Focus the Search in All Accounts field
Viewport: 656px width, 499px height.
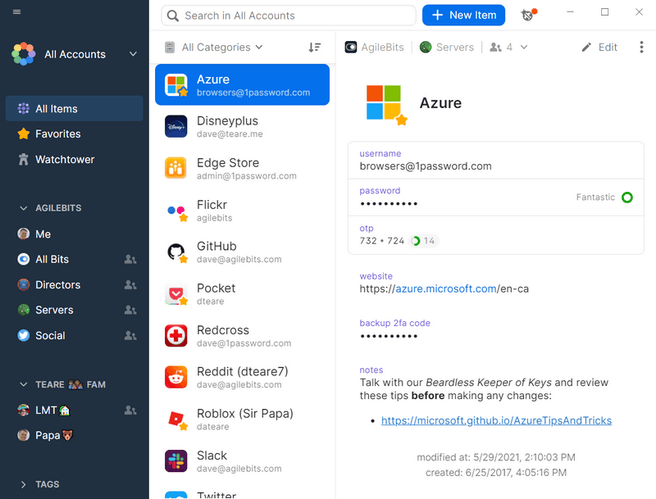289,15
